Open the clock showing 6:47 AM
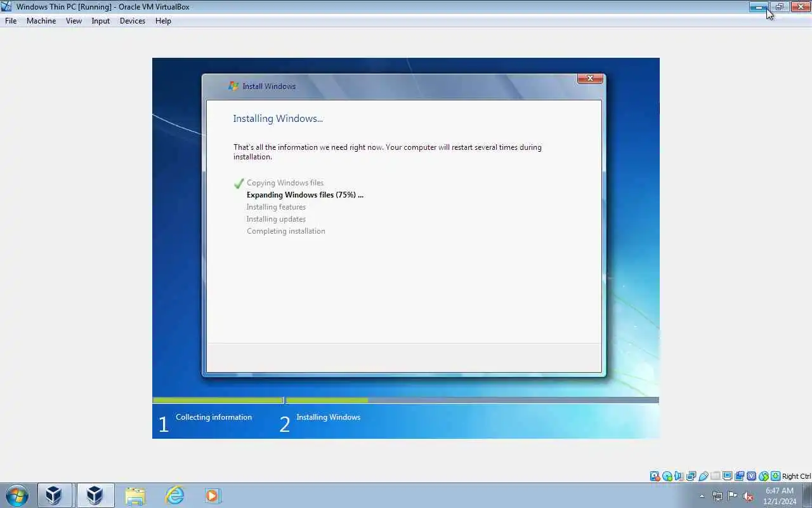 780,496
